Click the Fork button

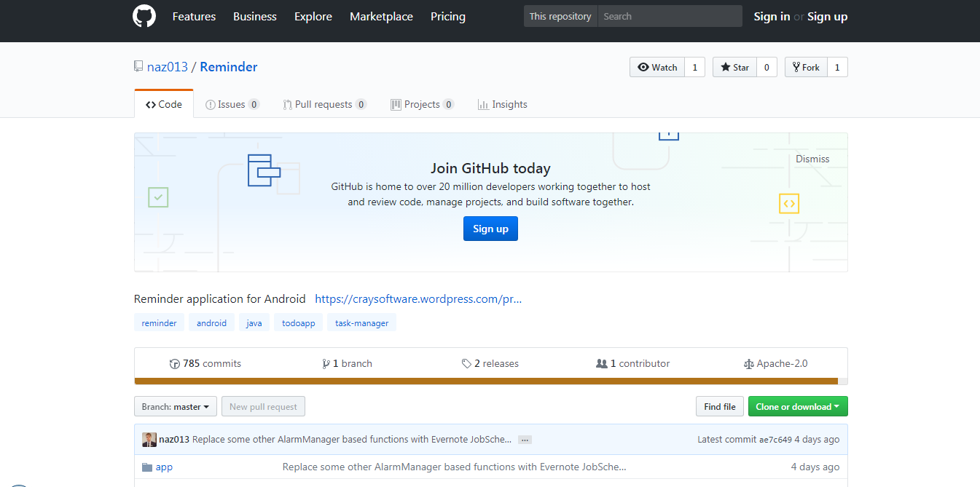[x=806, y=67]
